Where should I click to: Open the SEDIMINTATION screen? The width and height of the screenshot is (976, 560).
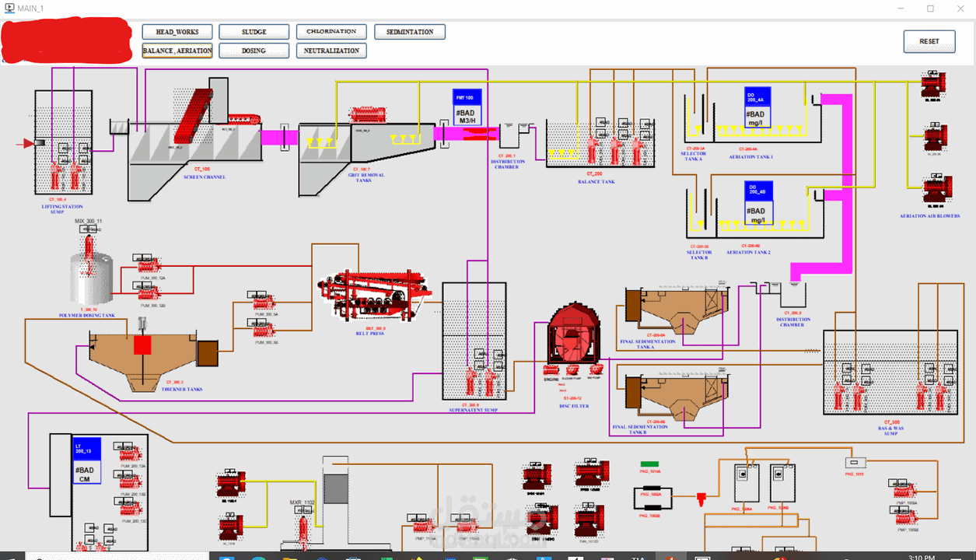410,32
